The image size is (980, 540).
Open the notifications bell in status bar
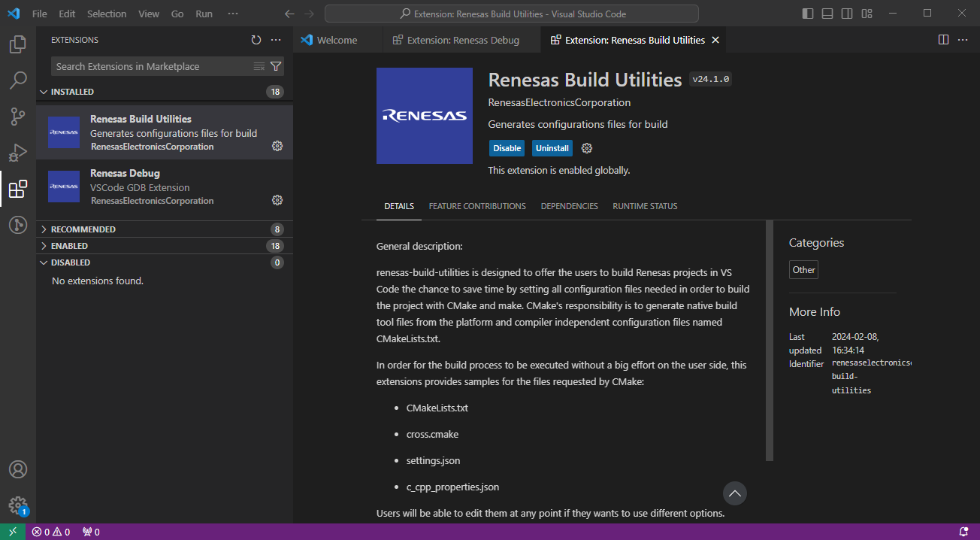tap(964, 532)
